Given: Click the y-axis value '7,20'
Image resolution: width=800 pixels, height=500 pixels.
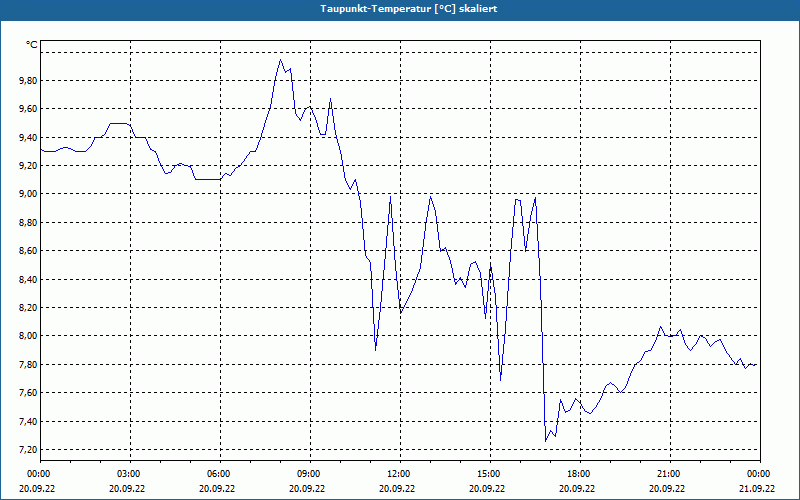Looking at the screenshot, I should (28, 449).
